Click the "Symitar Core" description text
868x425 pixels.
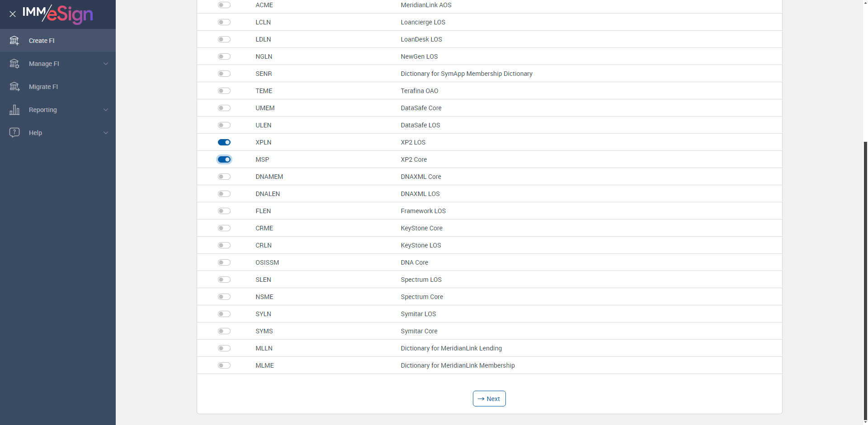tap(419, 331)
